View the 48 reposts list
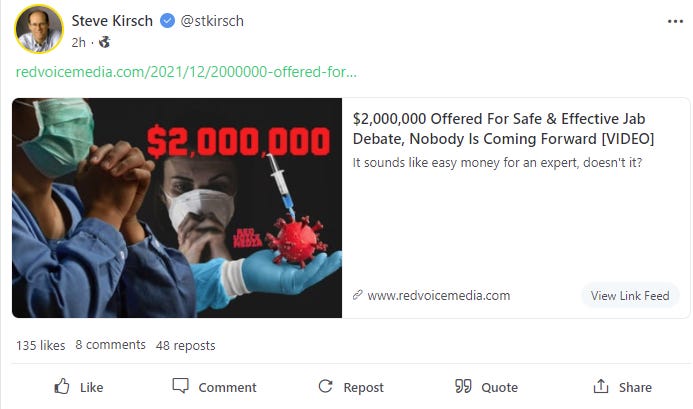Image resolution: width=693 pixels, height=409 pixels. 186,345
